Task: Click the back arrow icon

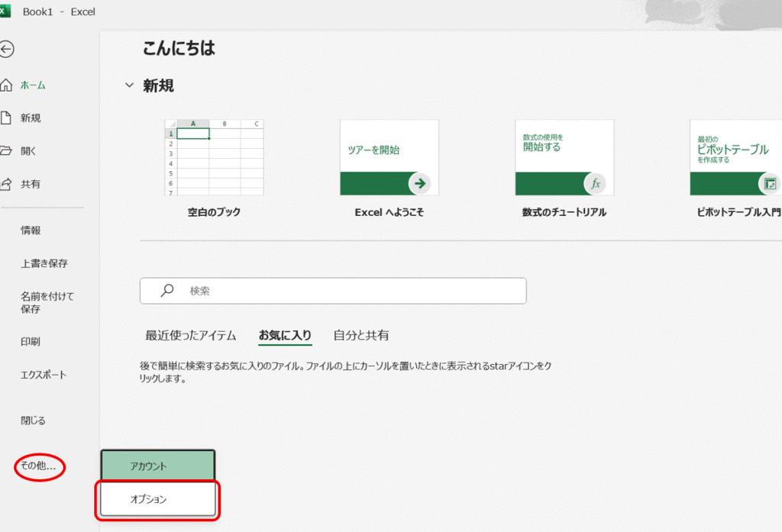Action: point(7,50)
